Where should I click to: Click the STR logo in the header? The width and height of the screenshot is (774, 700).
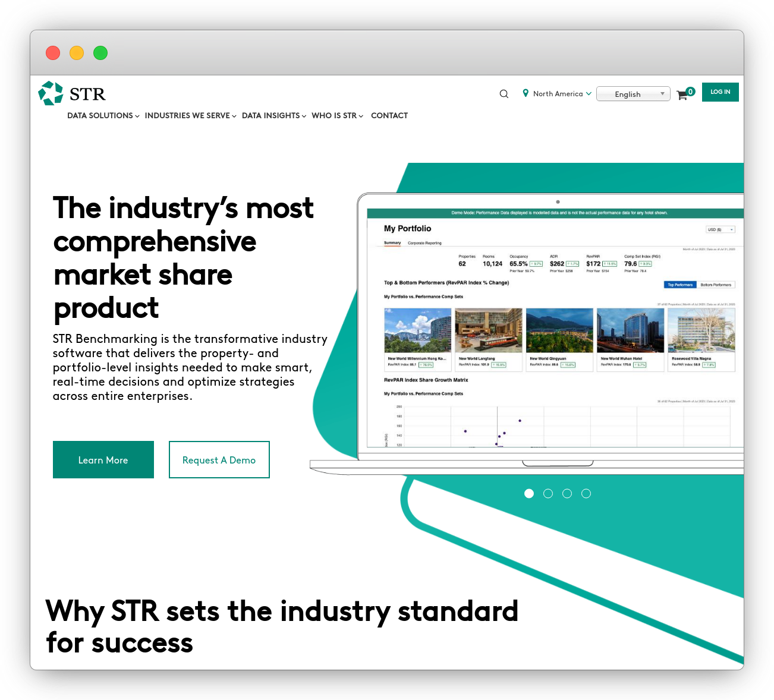[x=72, y=93]
